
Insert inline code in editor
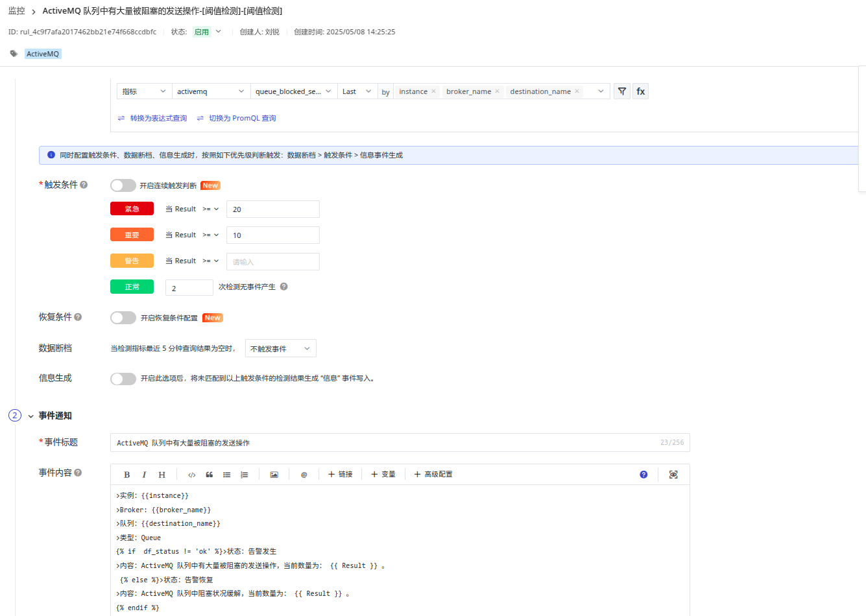tap(191, 475)
